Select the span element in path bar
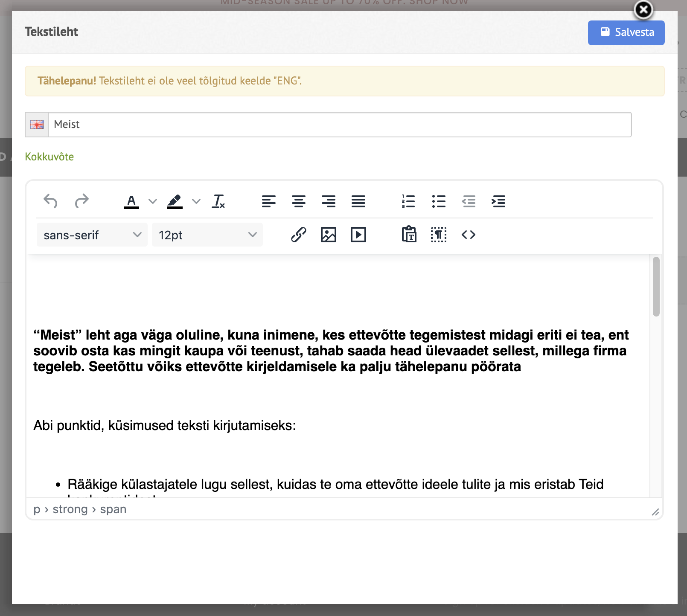 tap(113, 509)
